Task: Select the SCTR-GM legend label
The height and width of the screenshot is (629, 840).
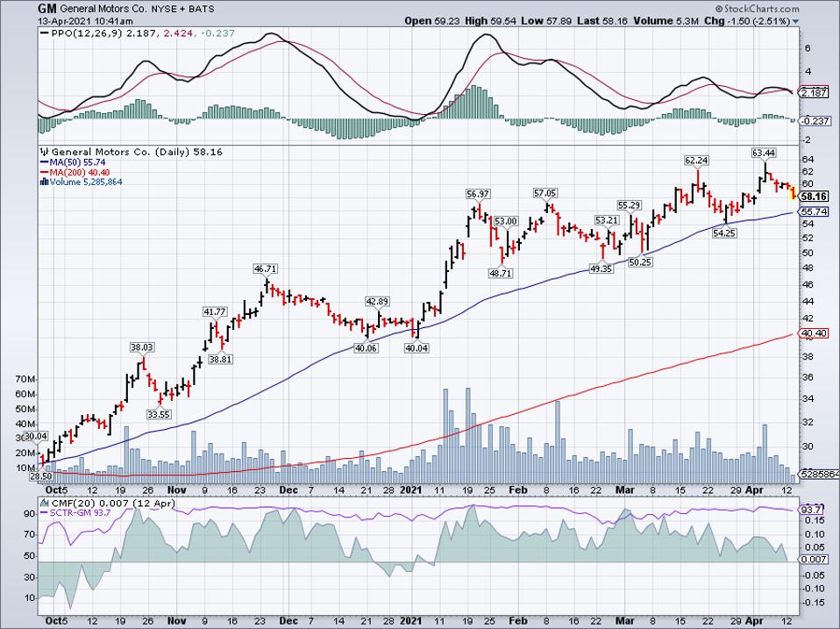Action: pos(75,512)
